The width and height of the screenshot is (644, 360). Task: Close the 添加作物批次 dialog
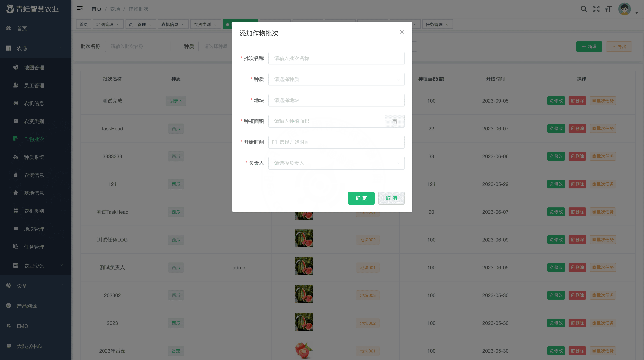[402, 32]
